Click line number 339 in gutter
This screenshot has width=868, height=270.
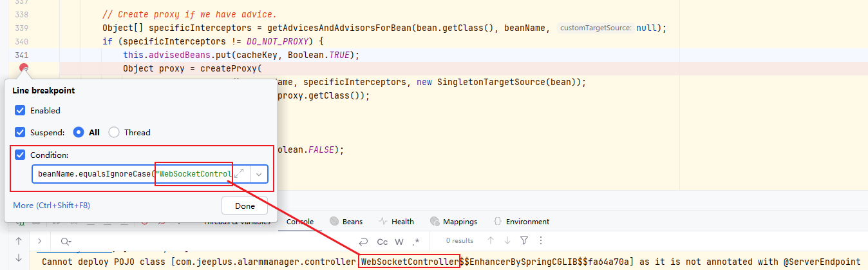click(21, 28)
